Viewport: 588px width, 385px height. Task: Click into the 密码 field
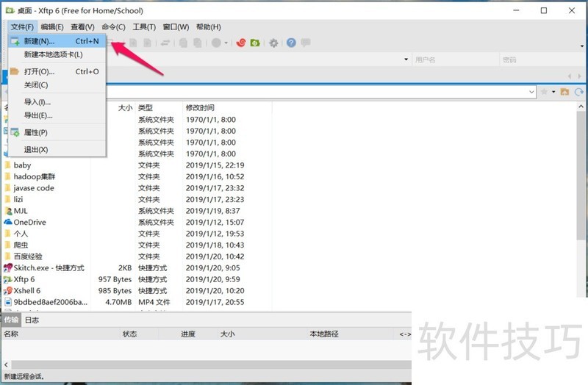pyautogui.click(x=542, y=60)
